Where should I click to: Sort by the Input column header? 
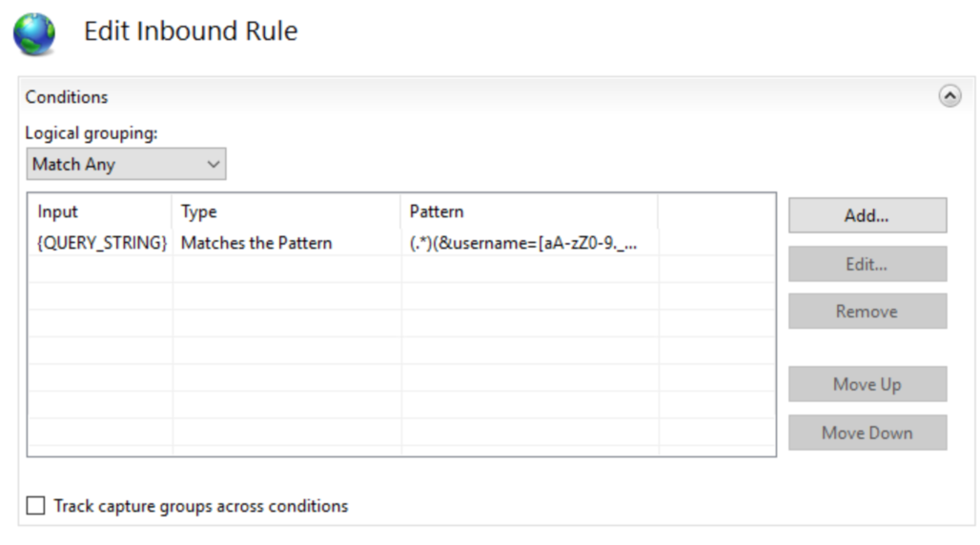pyautogui.click(x=99, y=212)
